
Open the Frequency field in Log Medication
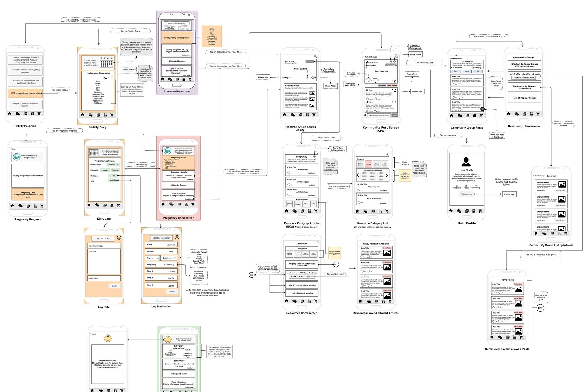tap(161, 265)
